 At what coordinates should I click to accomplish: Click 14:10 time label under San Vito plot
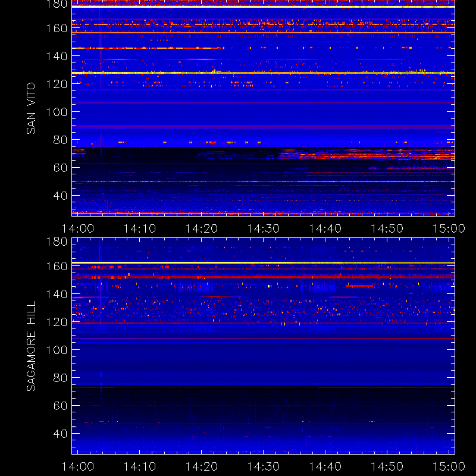pyautogui.click(x=140, y=228)
